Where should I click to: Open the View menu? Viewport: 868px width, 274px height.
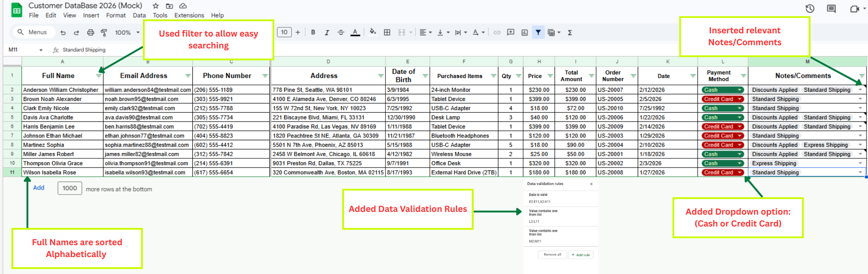(69, 15)
